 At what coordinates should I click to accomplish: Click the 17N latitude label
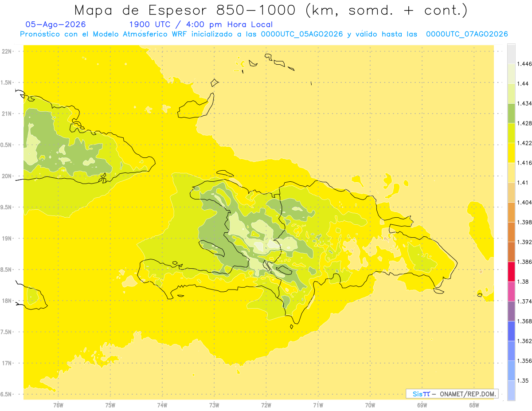(8, 364)
